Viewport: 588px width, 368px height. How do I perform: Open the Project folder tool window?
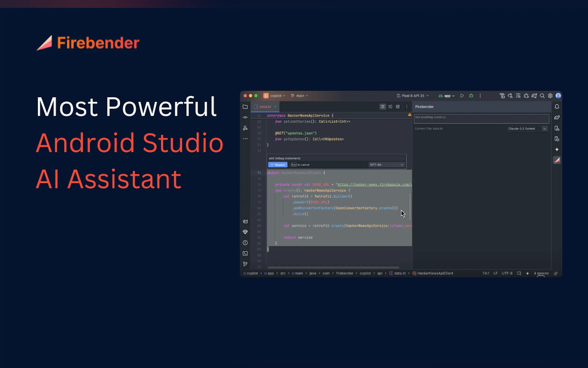(x=245, y=107)
